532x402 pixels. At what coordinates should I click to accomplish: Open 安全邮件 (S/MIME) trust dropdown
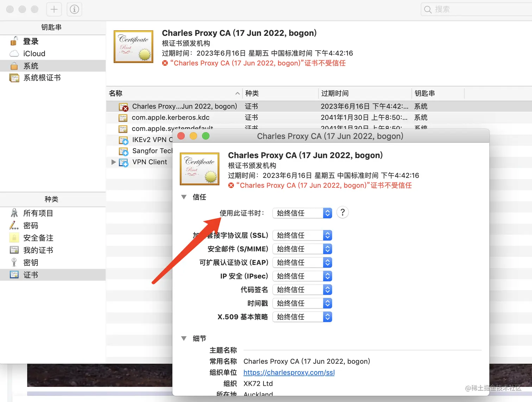point(302,249)
